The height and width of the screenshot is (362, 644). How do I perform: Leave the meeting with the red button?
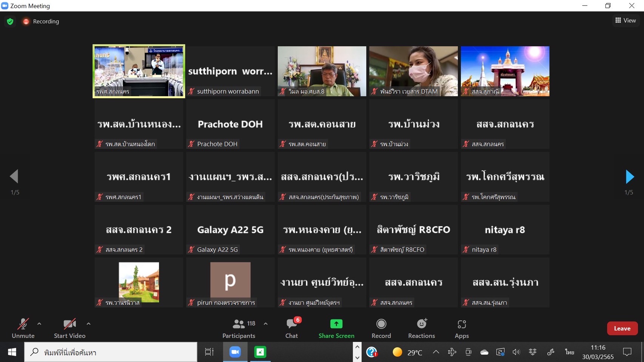pyautogui.click(x=622, y=328)
